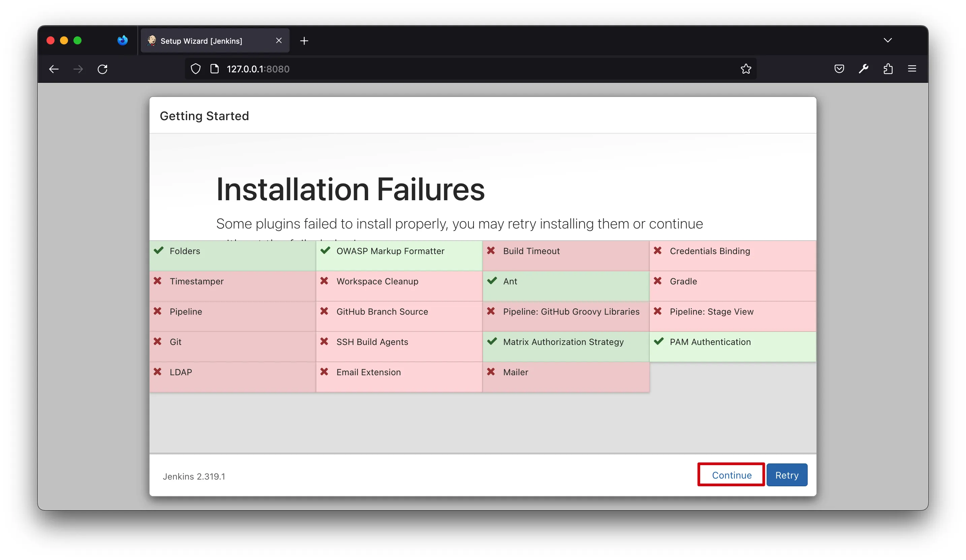Image resolution: width=966 pixels, height=560 pixels.
Task: Expand the list all tabs chevron
Action: point(888,40)
